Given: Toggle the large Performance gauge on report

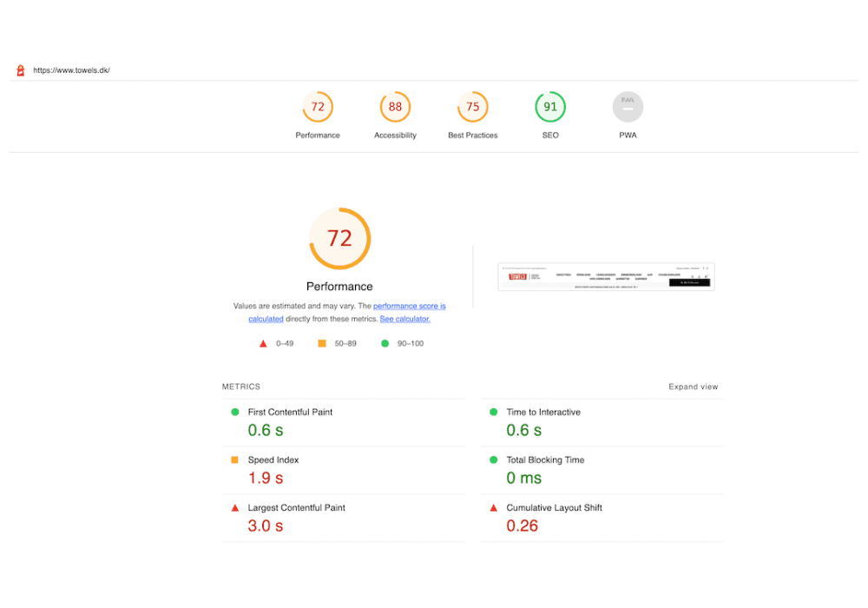Looking at the screenshot, I should 339,238.
